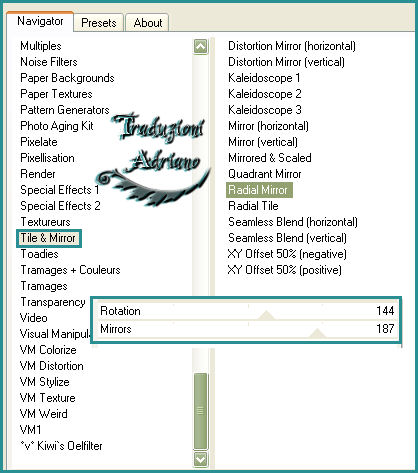Choose the Mirror (horizontal) filter
This screenshot has width=418, height=473.
pos(268,126)
